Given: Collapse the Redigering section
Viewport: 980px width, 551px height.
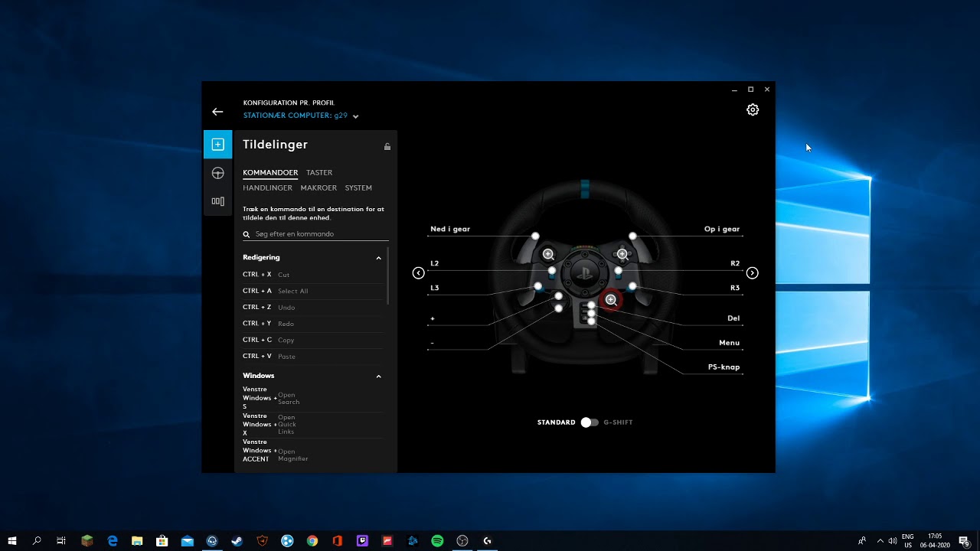Looking at the screenshot, I should (378, 258).
